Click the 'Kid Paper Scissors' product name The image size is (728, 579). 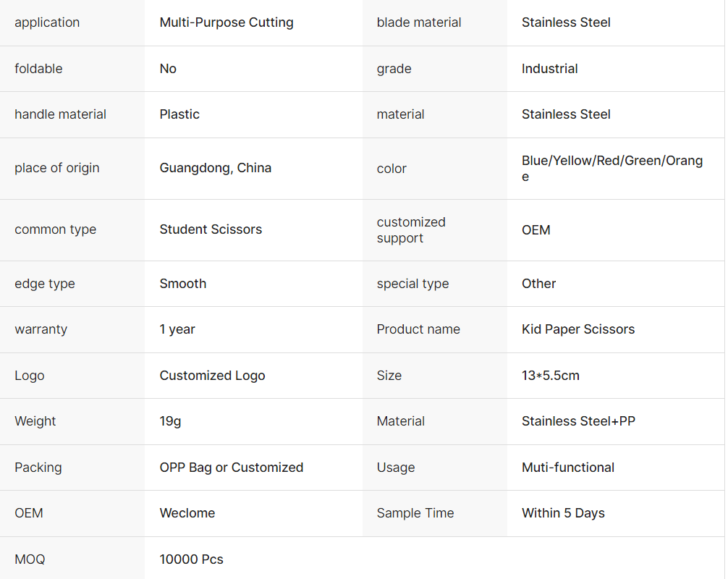(578, 329)
